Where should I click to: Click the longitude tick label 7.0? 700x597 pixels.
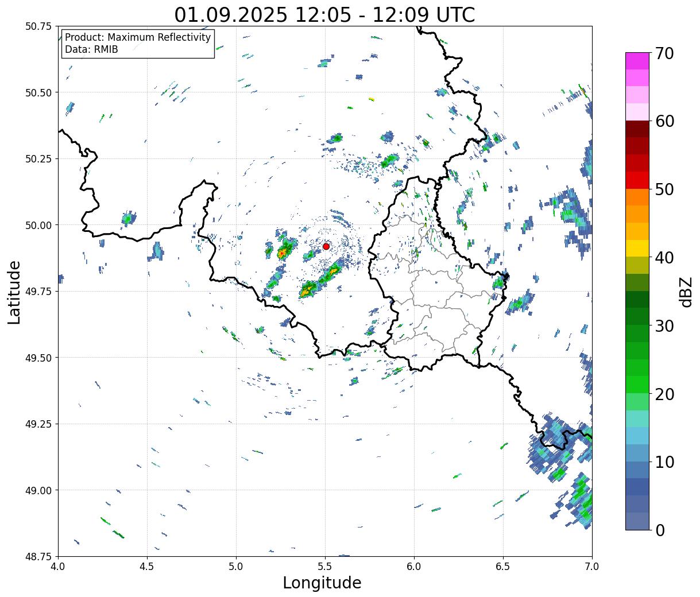coord(592,567)
